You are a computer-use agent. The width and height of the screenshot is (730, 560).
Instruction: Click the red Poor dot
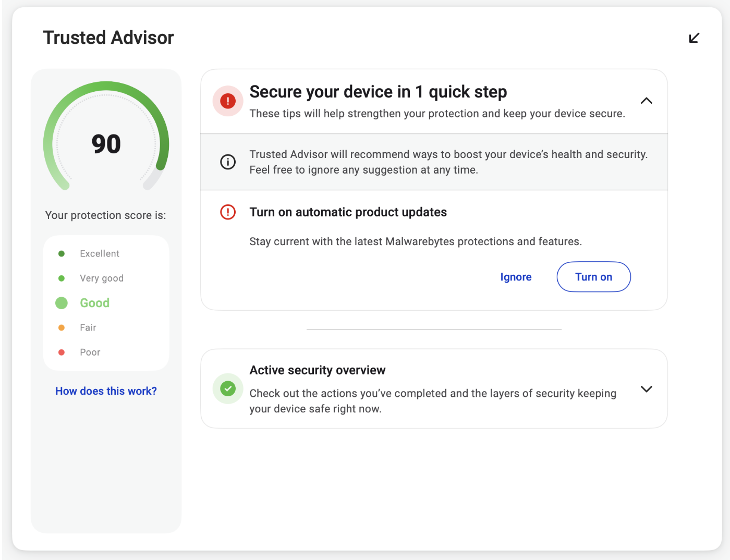pos(62,352)
